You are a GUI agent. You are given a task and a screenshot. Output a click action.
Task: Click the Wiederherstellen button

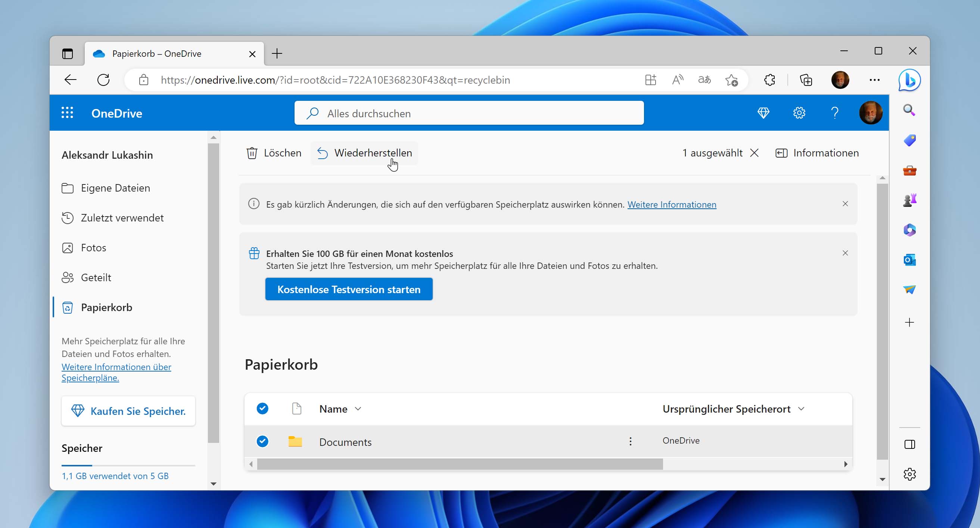364,153
